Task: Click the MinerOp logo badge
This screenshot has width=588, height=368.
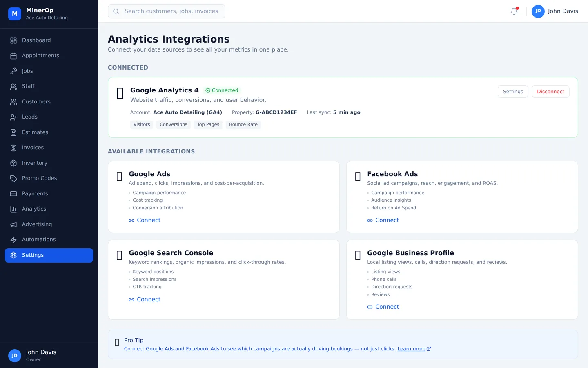Action: 14,13
